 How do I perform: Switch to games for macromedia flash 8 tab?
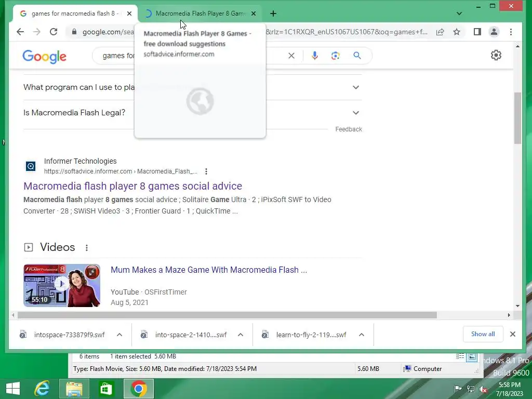[x=75, y=14]
